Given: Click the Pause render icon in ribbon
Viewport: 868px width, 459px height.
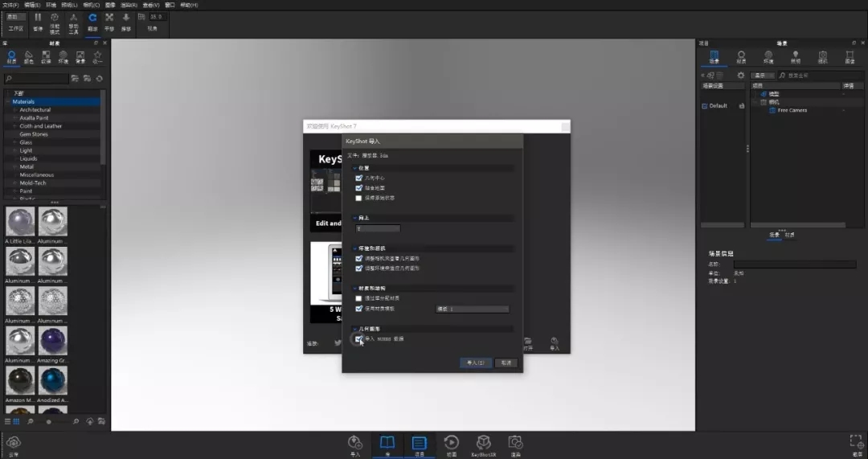Looking at the screenshot, I should tap(38, 18).
